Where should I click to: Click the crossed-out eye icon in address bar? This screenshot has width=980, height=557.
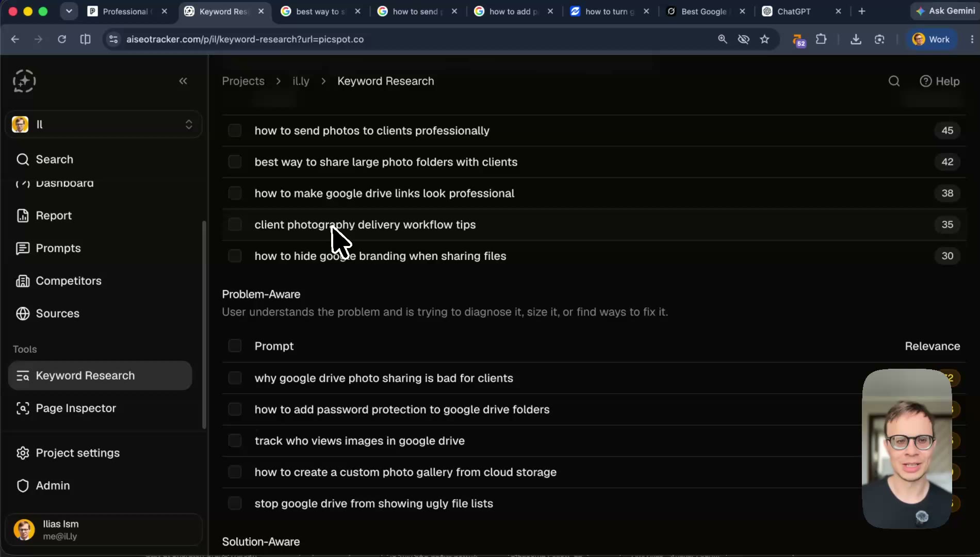[x=743, y=39]
